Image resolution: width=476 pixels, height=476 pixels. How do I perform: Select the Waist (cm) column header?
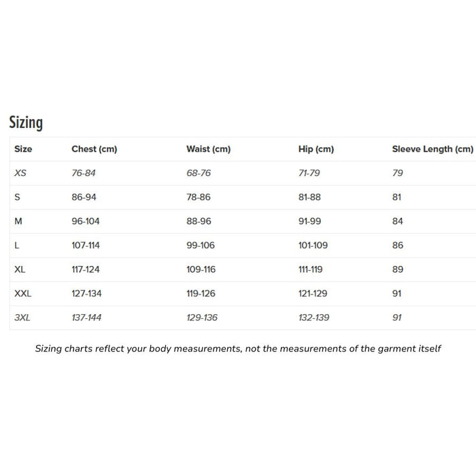click(x=208, y=149)
